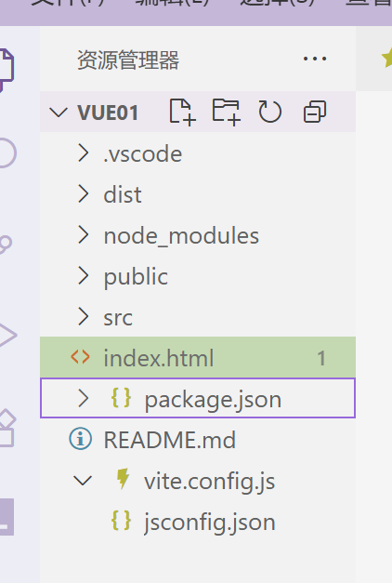Open the Source Control view in the activity bar
The width and height of the screenshot is (392, 583).
(6, 245)
